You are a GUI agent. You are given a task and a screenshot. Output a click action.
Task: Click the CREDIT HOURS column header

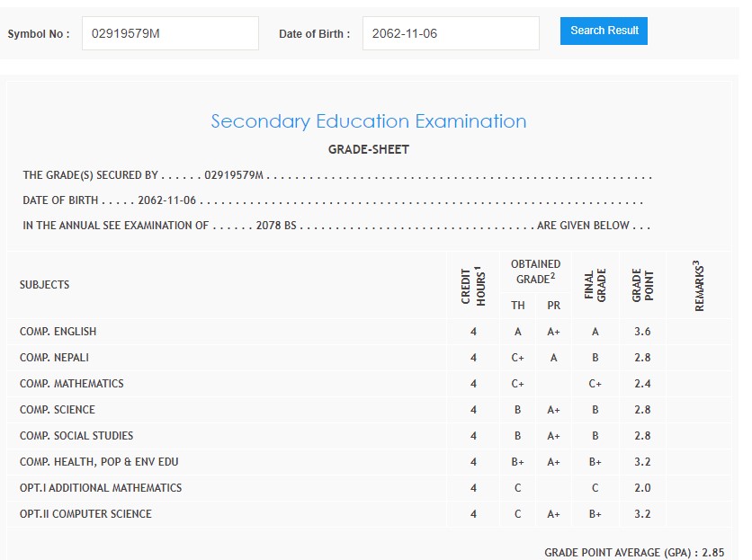(x=473, y=285)
